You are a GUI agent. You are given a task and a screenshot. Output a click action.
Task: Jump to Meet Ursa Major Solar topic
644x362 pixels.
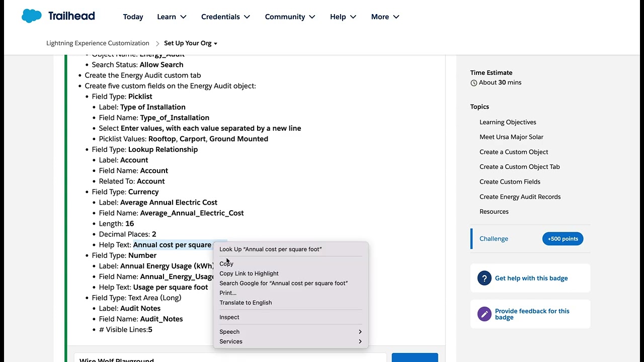pos(511,137)
